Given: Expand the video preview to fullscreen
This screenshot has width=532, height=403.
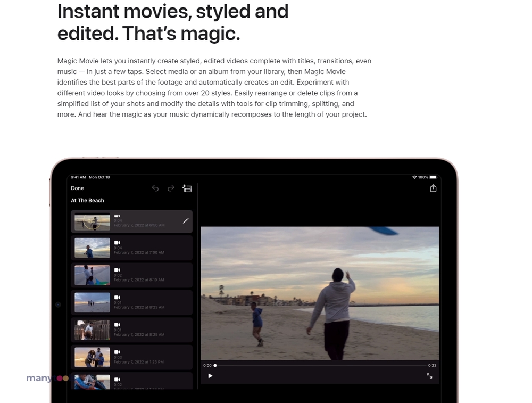Looking at the screenshot, I should click(429, 376).
